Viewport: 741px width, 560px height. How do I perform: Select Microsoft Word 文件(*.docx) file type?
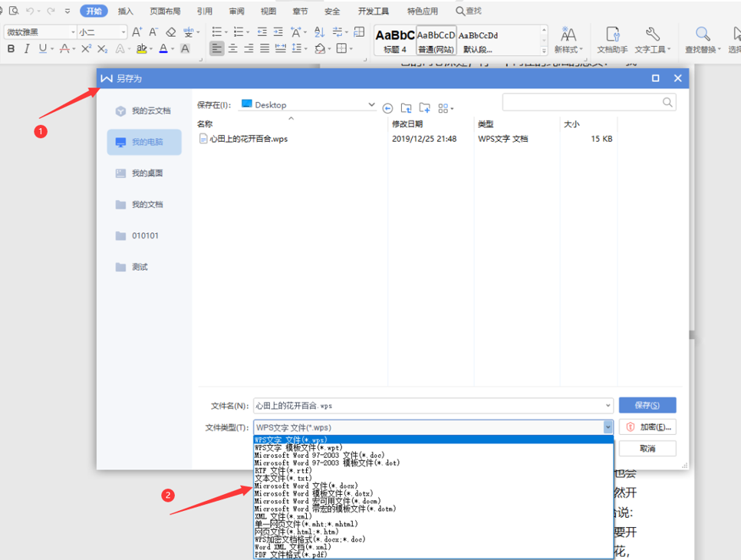click(x=306, y=486)
